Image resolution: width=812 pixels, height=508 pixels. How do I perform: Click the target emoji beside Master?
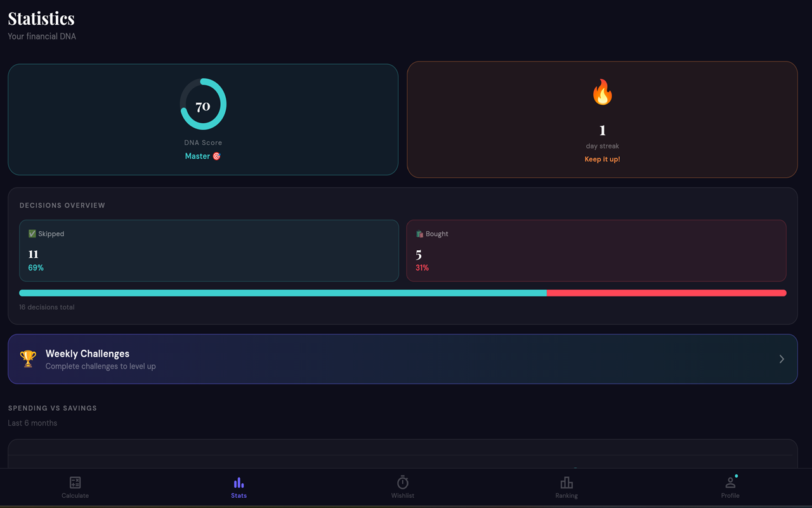pos(216,156)
